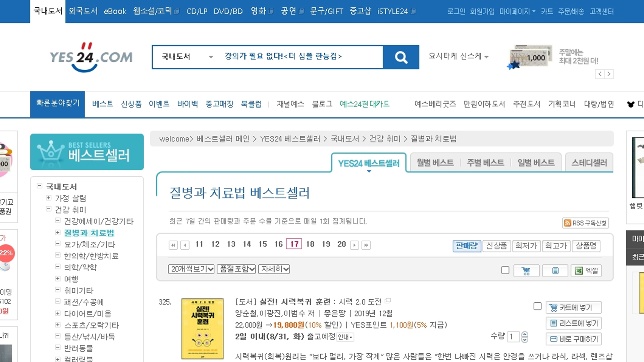Open new-window icon beside book title
This screenshot has width=644, height=362.
point(388,300)
